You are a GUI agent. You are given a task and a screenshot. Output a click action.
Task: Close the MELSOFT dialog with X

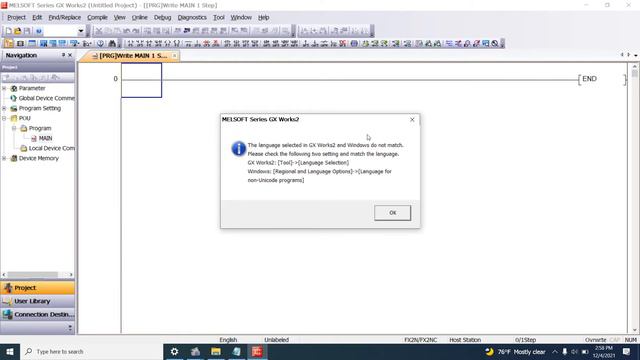412,120
